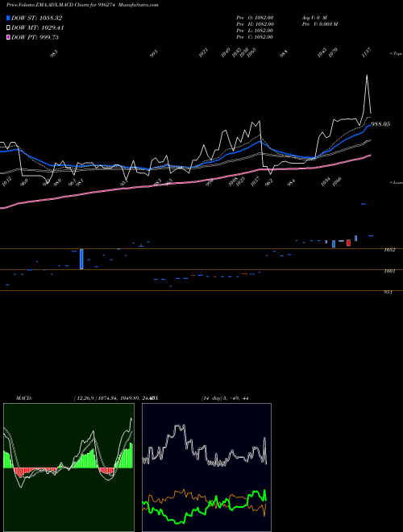Click the 1157 top label above the price spike
Image resolution: width=403 pixels, height=532 pixels.
click(x=367, y=53)
